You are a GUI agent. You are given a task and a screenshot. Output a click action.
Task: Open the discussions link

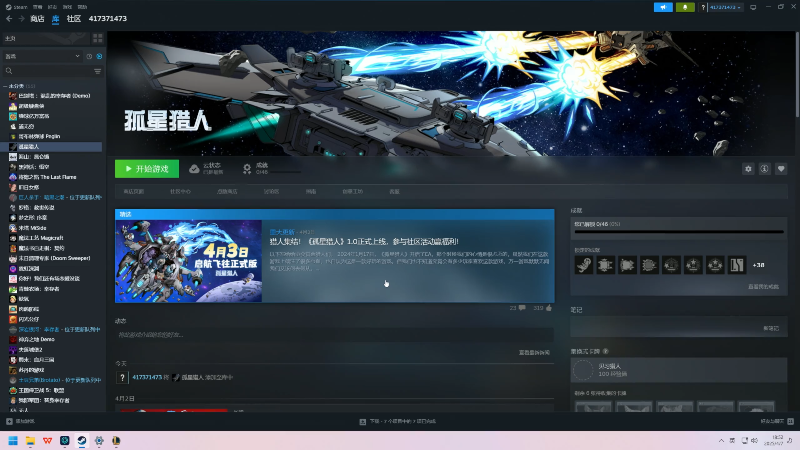(271, 191)
